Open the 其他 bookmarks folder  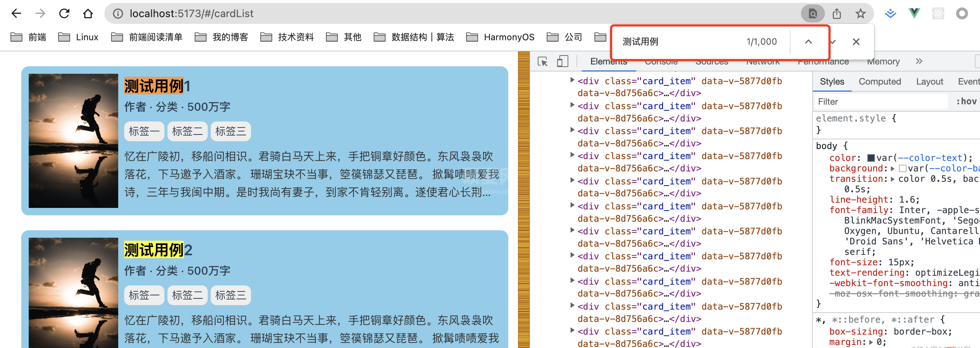[344, 37]
